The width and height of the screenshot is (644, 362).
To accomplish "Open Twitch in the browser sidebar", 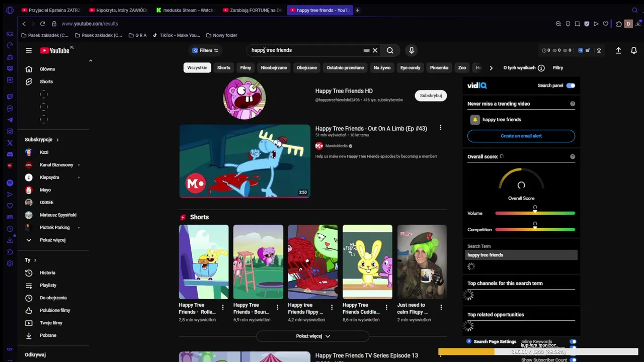I will coord(10,97).
